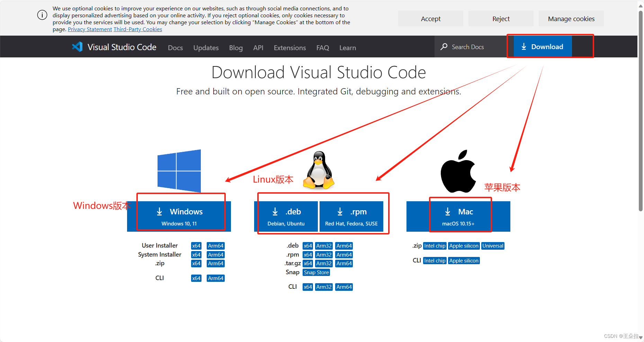
Task: Select Universal for Mac .zip
Action: [493, 246]
